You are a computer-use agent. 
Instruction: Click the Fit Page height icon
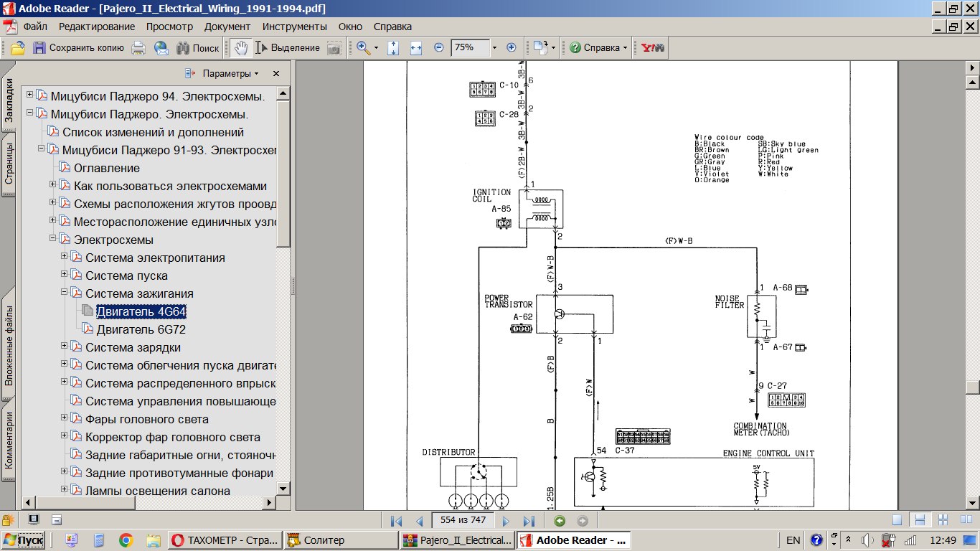(x=393, y=48)
